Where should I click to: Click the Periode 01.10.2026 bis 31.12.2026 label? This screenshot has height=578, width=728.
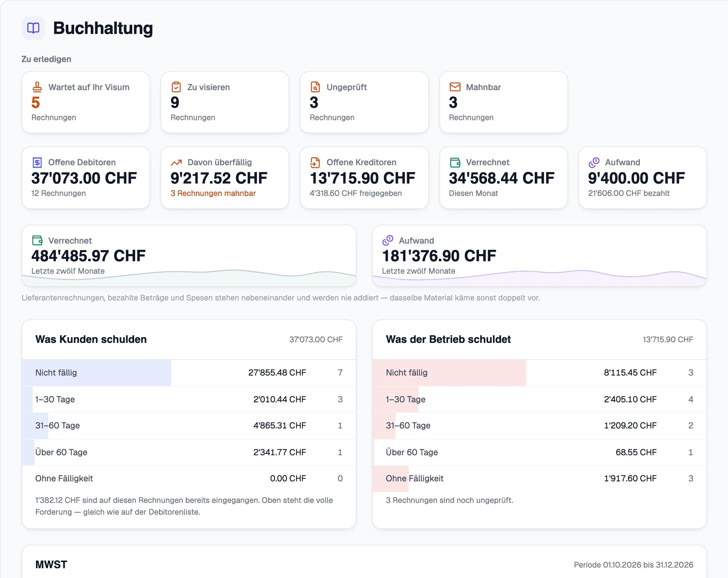tap(633, 565)
